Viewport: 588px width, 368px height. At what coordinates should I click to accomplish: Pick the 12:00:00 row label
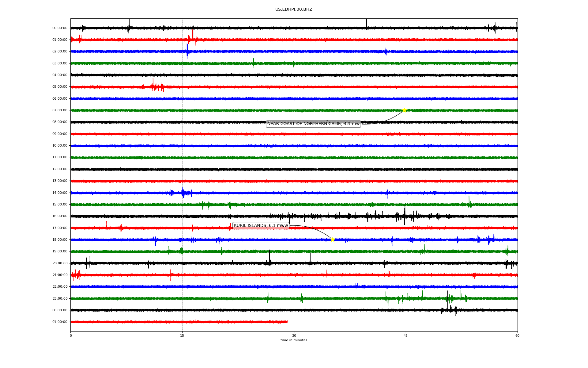(60, 169)
